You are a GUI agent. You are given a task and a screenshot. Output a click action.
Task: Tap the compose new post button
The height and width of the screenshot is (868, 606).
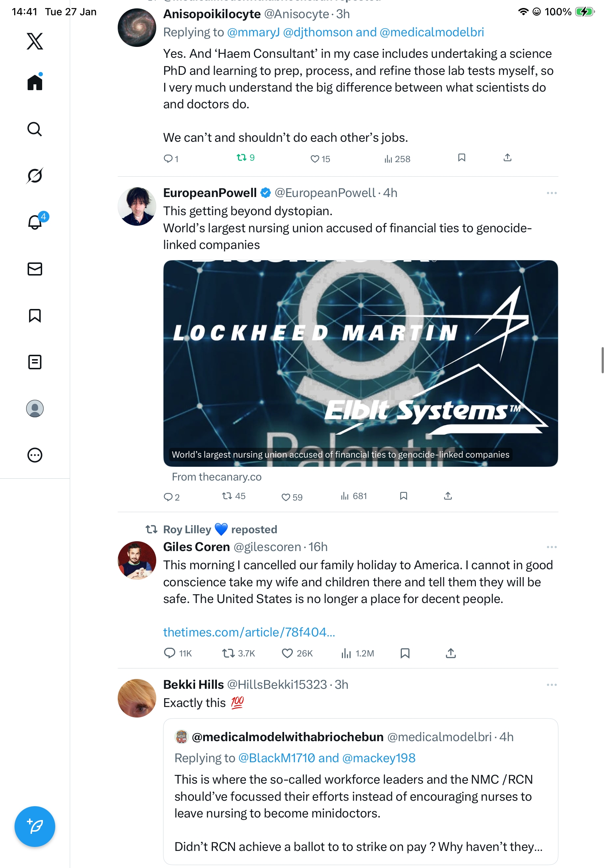(x=35, y=826)
